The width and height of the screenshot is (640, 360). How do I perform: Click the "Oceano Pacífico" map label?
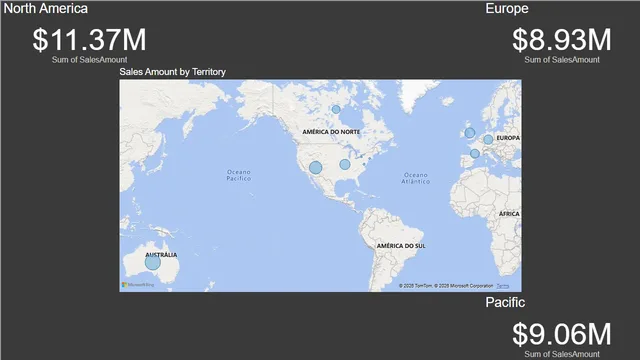239,175
